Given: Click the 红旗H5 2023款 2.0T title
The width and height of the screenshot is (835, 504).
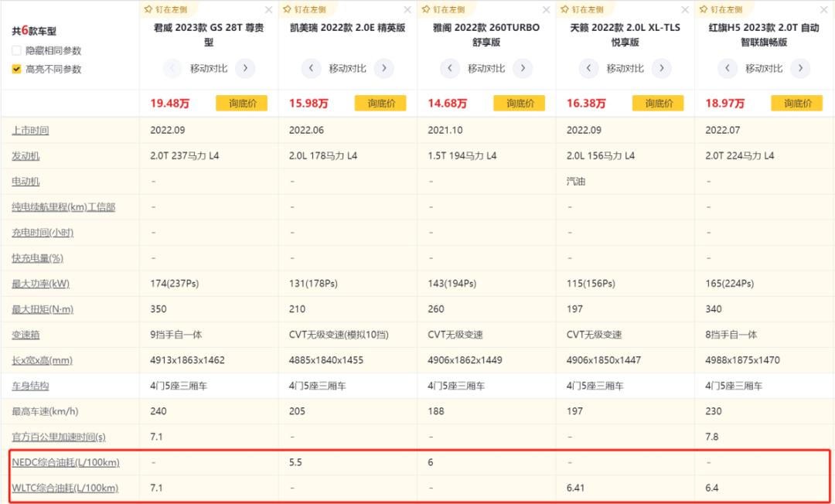Looking at the screenshot, I should pos(764,35).
